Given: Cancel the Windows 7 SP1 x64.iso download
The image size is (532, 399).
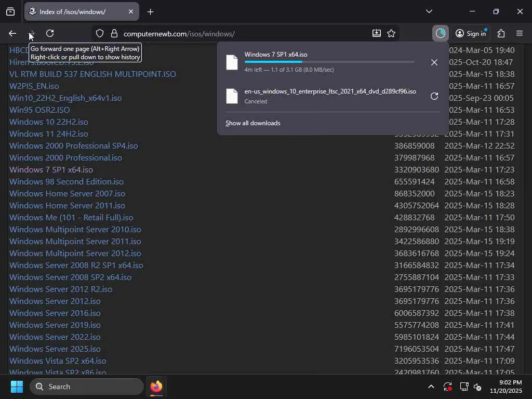Looking at the screenshot, I should tap(434, 62).
